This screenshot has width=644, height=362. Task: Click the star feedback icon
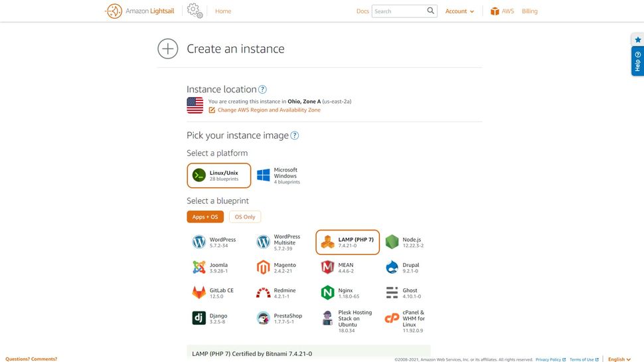point(638,39)
